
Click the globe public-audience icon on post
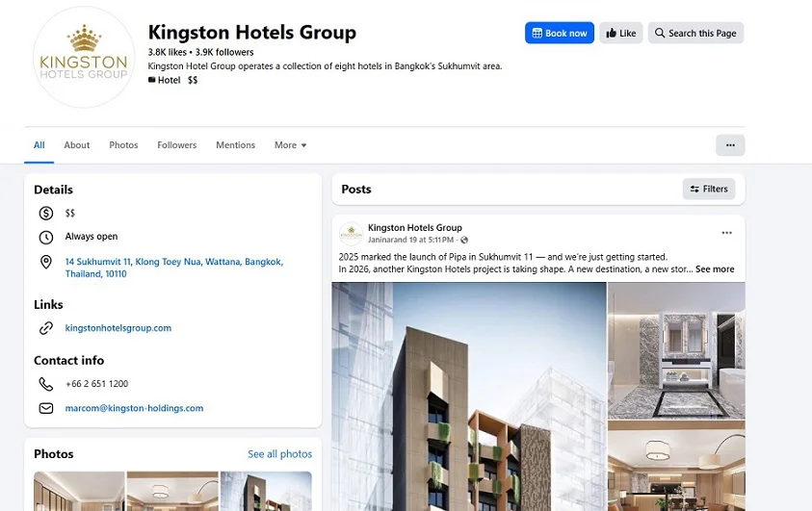[464, 240]
